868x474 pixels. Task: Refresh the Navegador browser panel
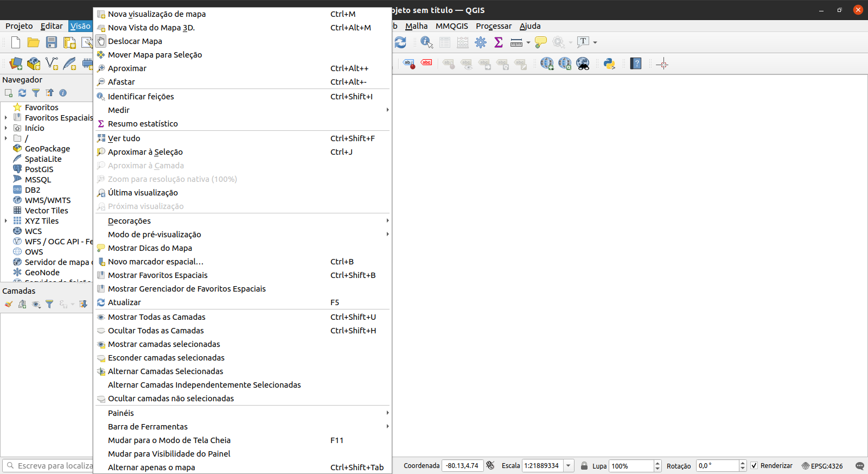pos(22,93)
